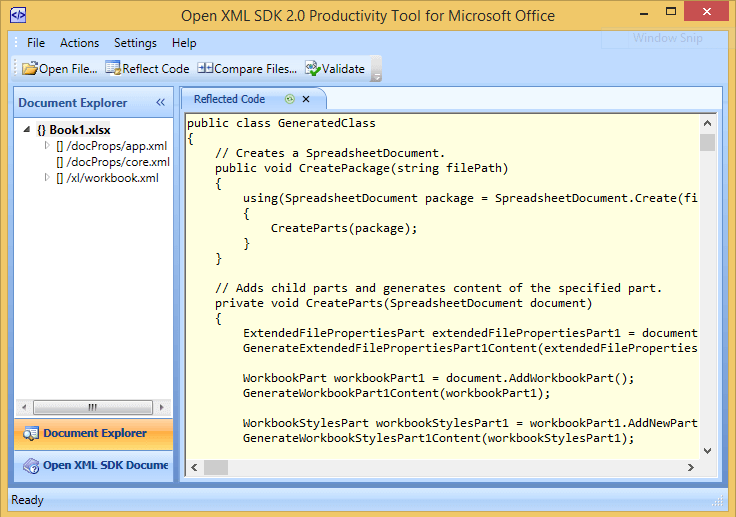Close the Reflected Code tab
736x517 pixels.
point(306,99)
